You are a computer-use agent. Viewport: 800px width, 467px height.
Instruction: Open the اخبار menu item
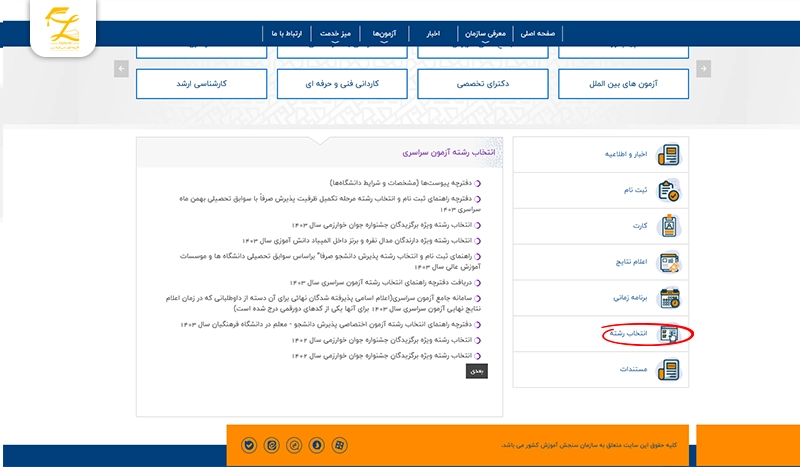(x=433, y=34)
